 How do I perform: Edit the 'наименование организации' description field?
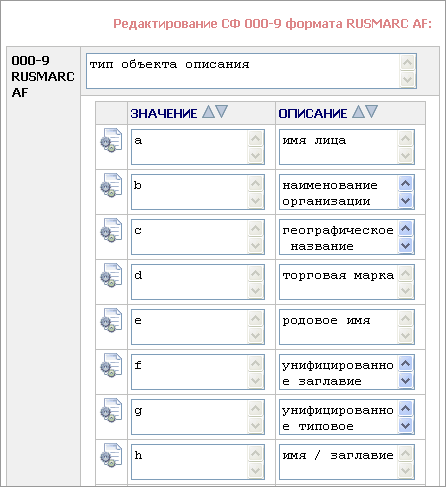tap(347, 192)
